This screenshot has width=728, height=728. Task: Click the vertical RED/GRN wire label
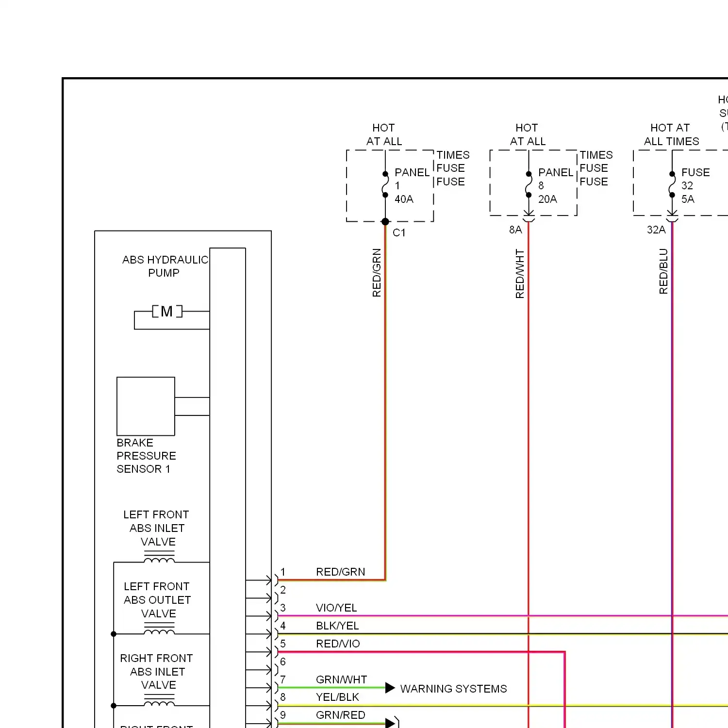point(377,273)
